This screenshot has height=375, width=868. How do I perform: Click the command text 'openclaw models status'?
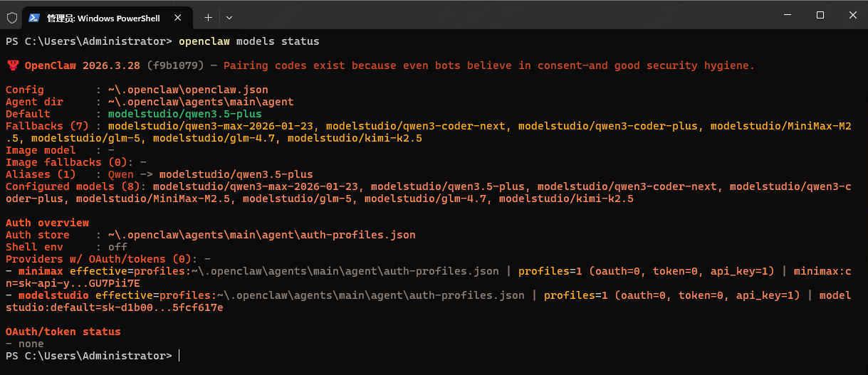[249, 41]
